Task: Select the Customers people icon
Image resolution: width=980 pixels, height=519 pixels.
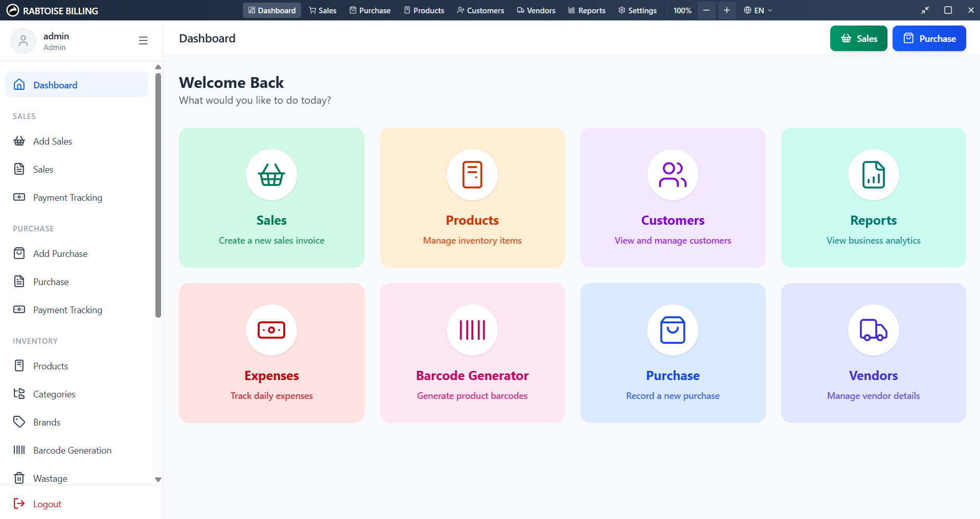Action: click(x=673, y=175)
